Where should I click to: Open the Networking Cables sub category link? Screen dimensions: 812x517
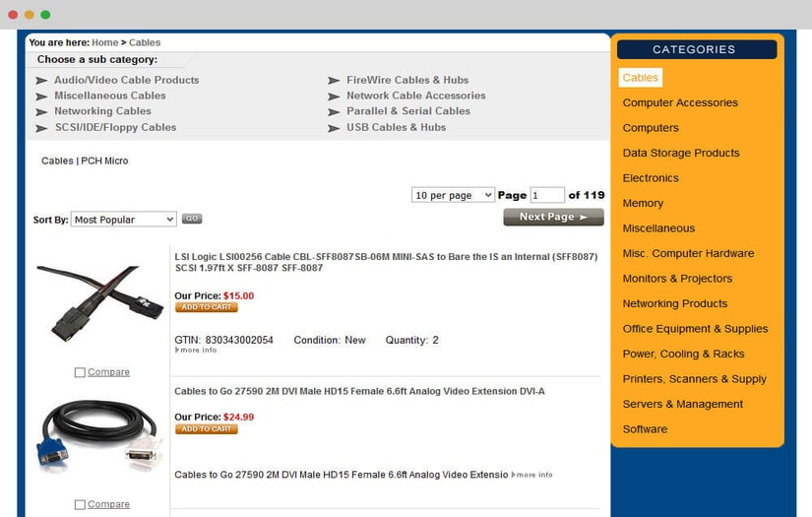click(x=102, y=111)
